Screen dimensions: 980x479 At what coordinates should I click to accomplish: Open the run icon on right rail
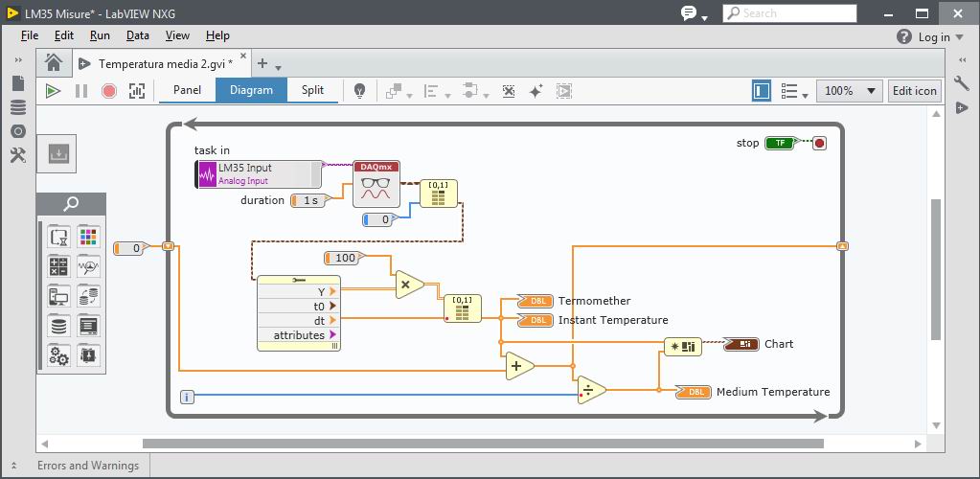pyautogui.click(x=962, y=108)
